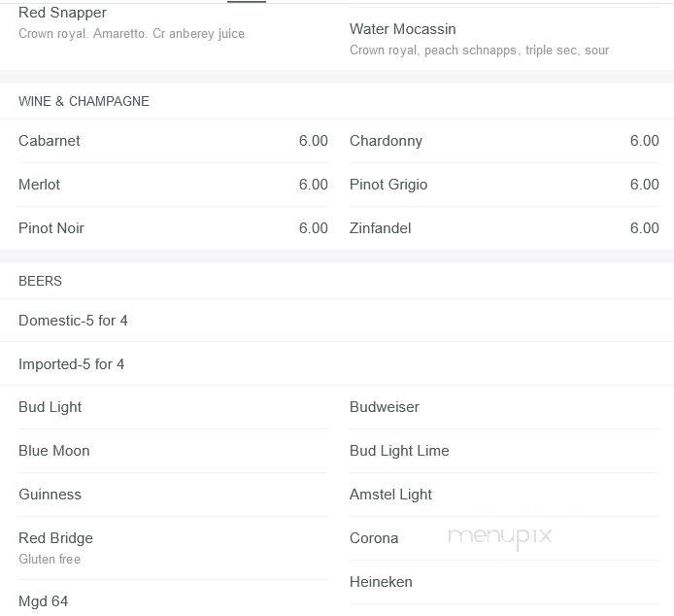This screenshot has height=616, width=674.
Task: Click the Bud Light beer entry
Action: (51, 407)
